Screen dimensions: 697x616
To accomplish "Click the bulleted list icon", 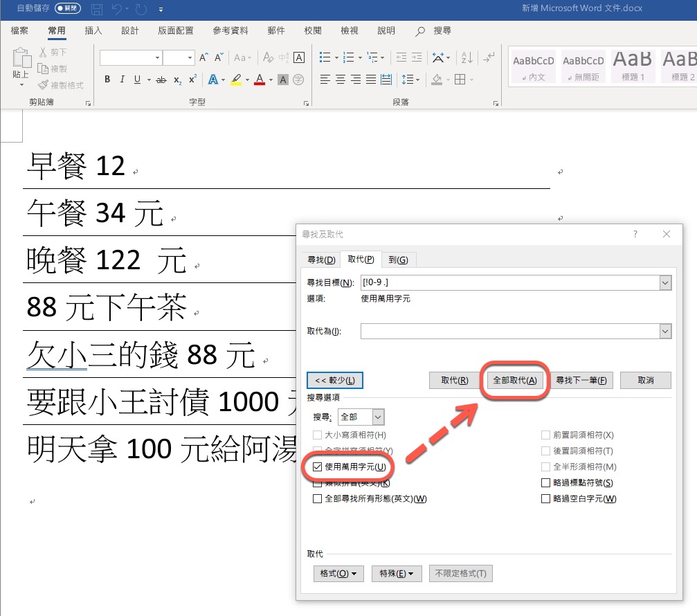I will point(325,57).
